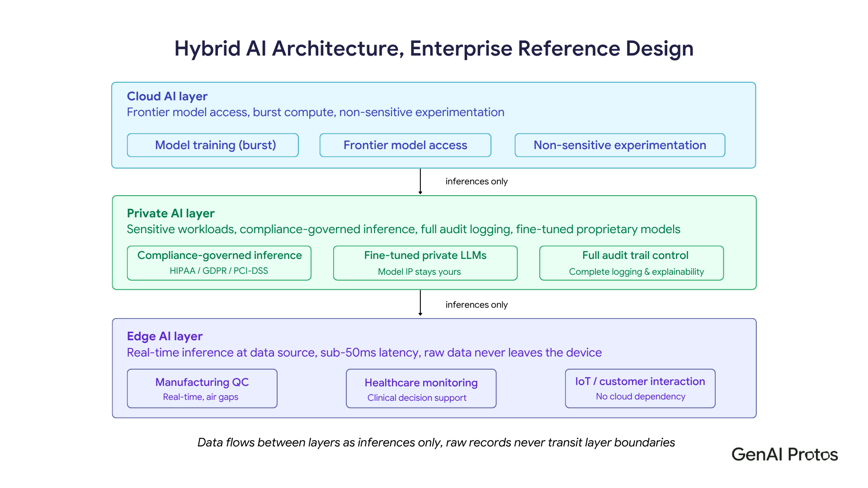Click the 'Cloud AI layer' heading
Viewport: 868px width, 488px height.
(x=167, y=96)
